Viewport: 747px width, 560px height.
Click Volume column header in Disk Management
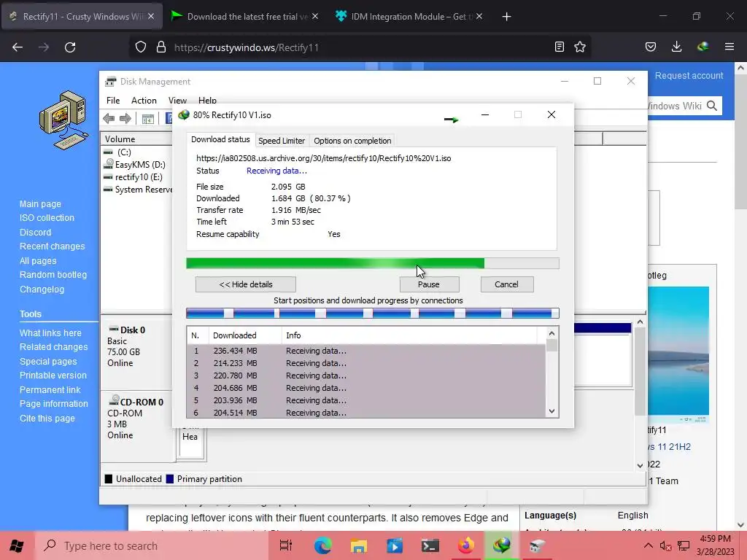point(136,139)
